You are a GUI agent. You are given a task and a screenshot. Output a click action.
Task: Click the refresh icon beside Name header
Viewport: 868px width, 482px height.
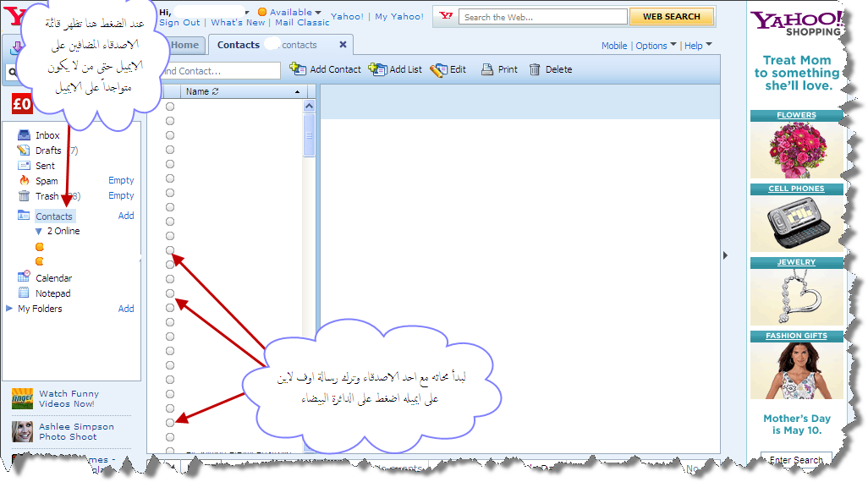(x=216, y=91)
